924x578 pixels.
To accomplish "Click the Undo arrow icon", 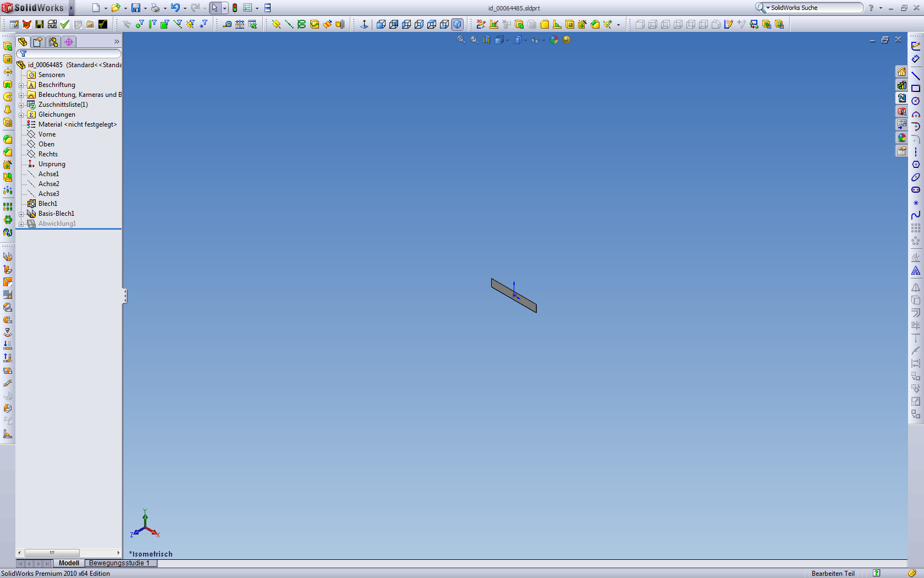I will click(x=175, y=8).
